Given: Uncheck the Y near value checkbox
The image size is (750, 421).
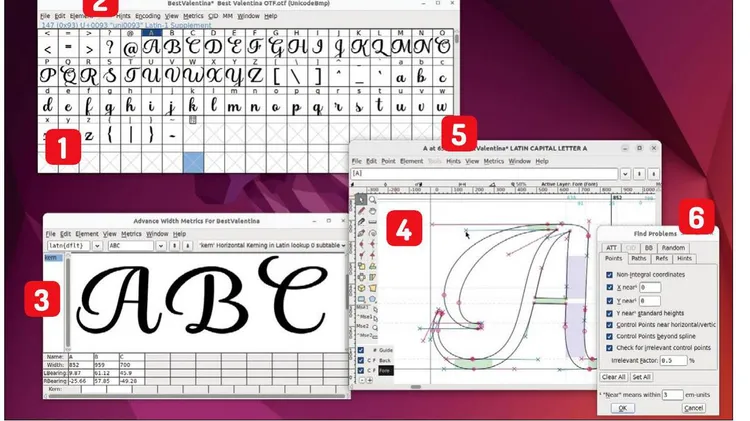Looking at the screenshot, I should pyautogui.click(x=609, y=301).
